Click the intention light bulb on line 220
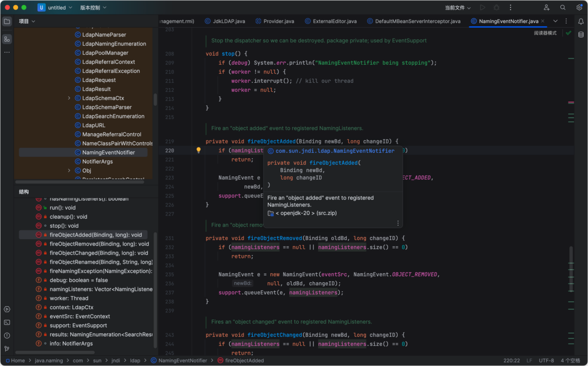588x366 pixels. (x=199, y=150)
